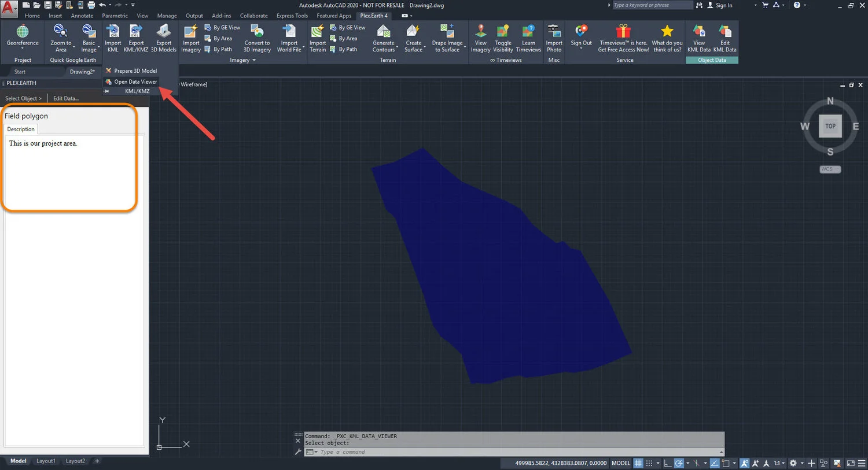Toggle snap mode dots in status bar
Image resolution: width=868 pixels, height=470 pixels.
tap(649, 463)
